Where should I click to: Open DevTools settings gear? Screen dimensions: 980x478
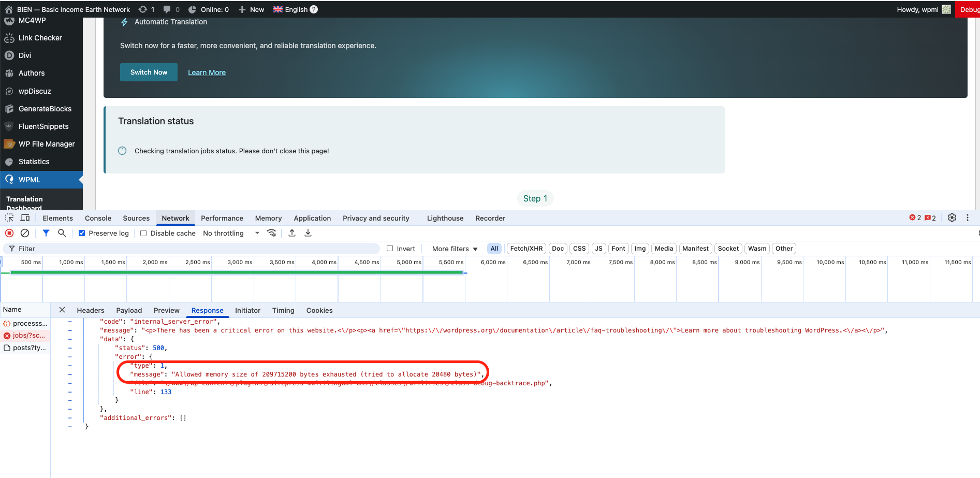(952, 218)
